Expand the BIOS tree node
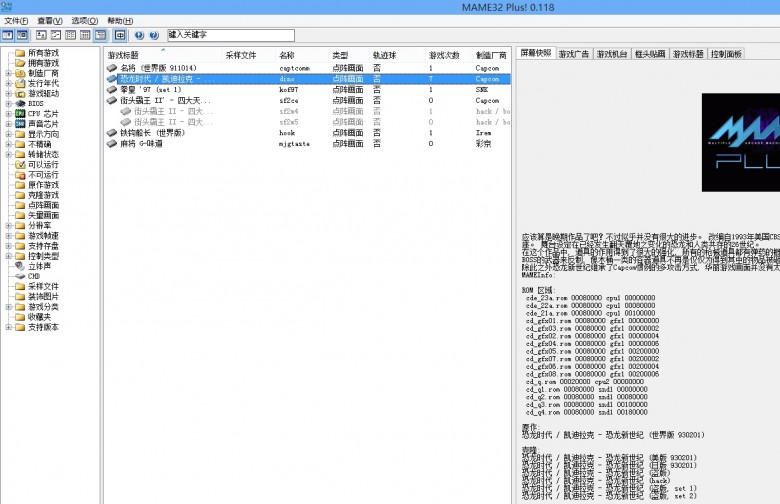 (8, 103)
